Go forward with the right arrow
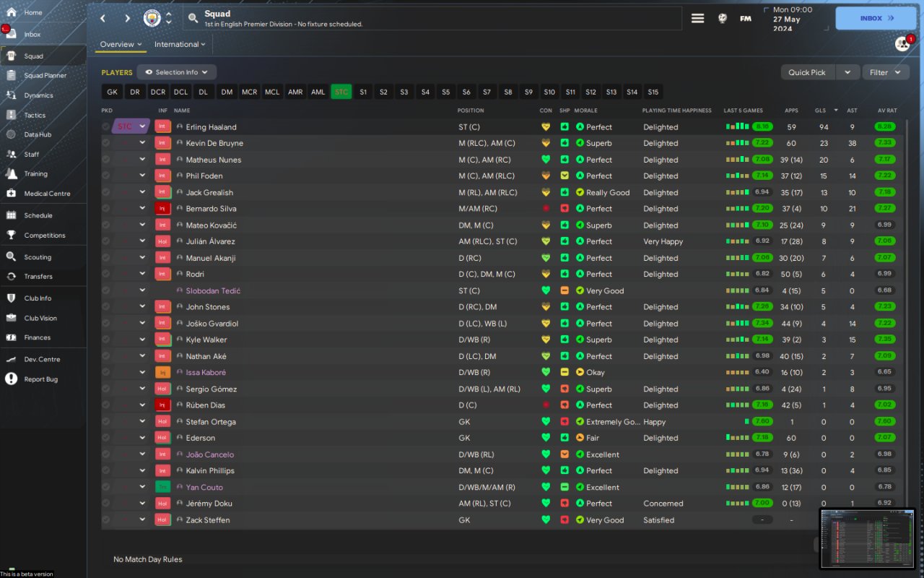924x578 pixels. click(x=128, y=18)
